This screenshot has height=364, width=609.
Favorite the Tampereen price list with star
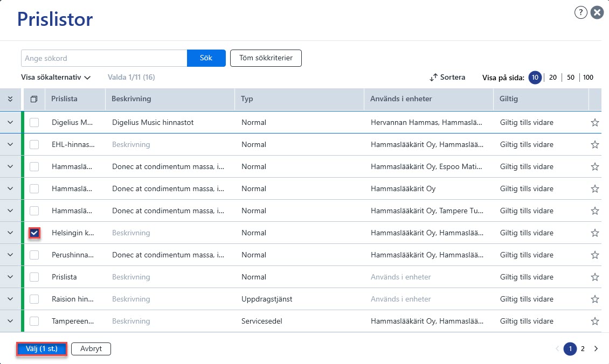[594, 321]
